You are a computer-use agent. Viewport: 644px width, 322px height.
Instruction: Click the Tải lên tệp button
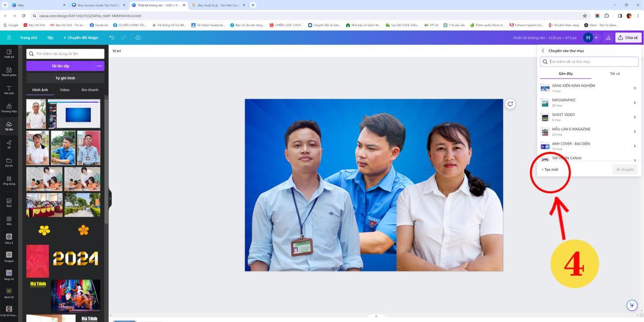tap(60, 66)
